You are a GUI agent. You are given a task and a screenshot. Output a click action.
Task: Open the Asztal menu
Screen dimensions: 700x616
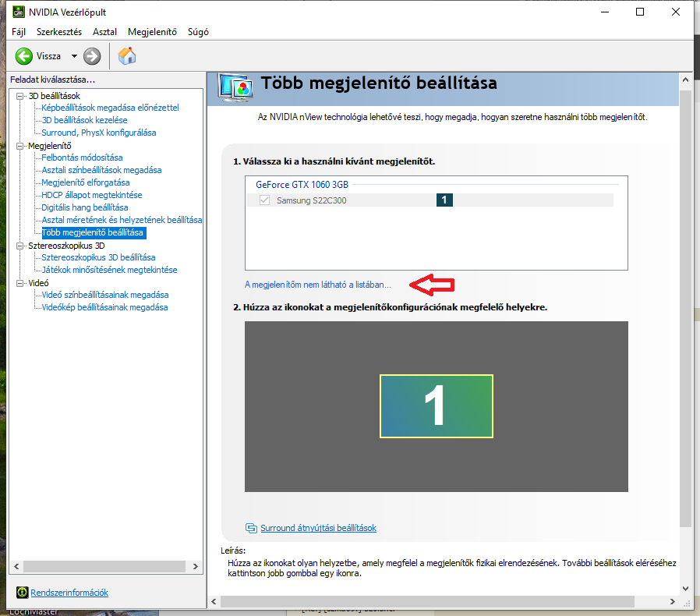[x=104, y=32]
